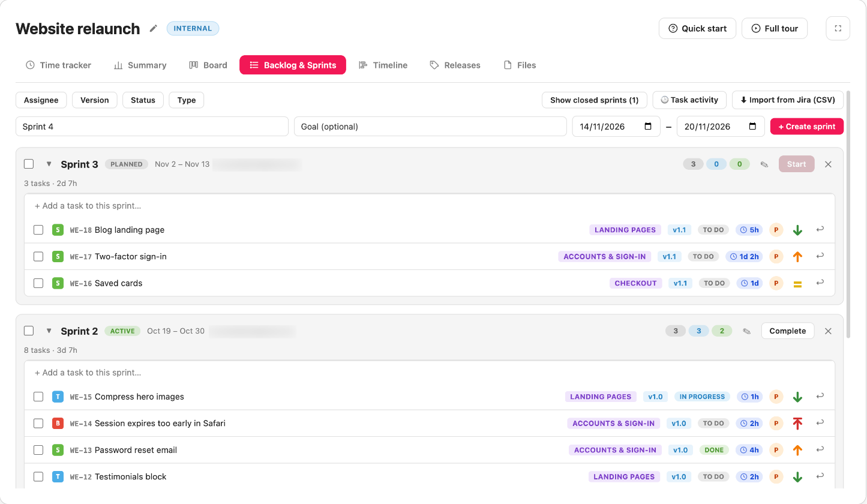This screenshot has height=504, width=867.
Task: Click assignee avatar on WE-12 row
Action: point(776,476)
